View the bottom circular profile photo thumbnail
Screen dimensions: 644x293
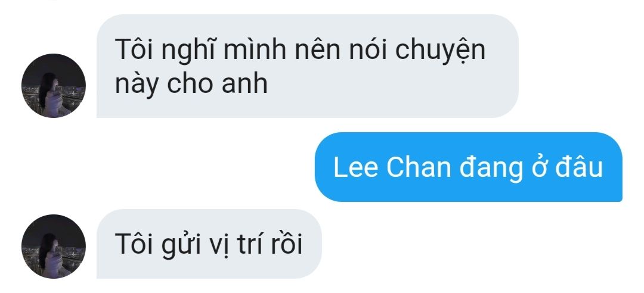(54, 246)
